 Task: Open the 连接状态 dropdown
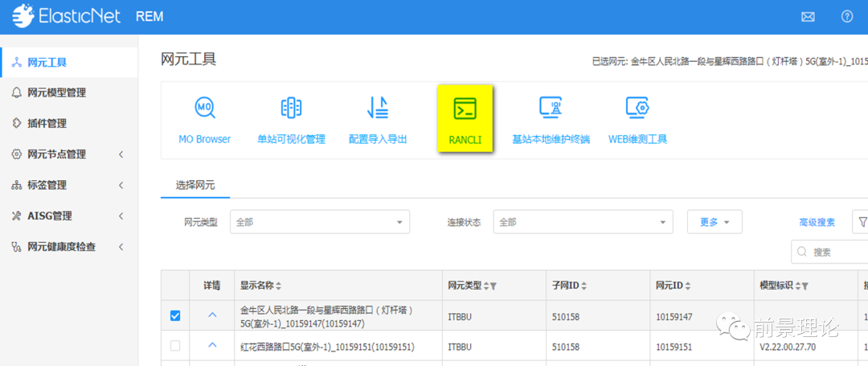point(583,222)
